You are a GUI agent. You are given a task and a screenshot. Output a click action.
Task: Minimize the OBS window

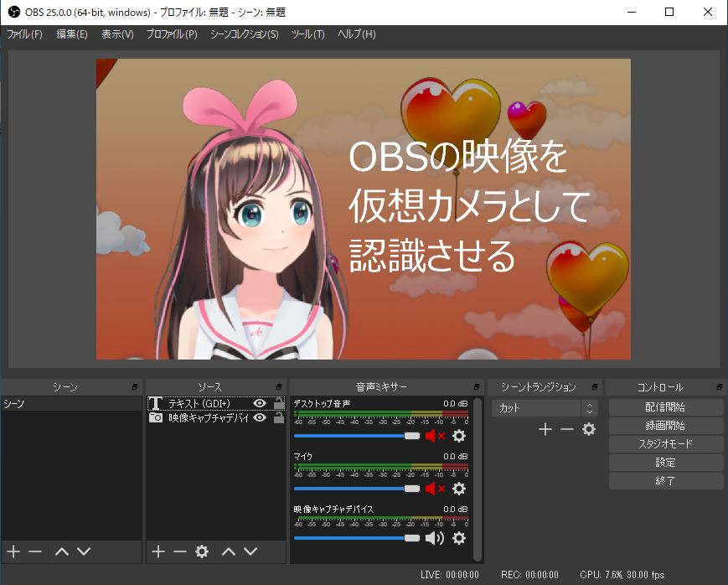(x=632, y=12)
